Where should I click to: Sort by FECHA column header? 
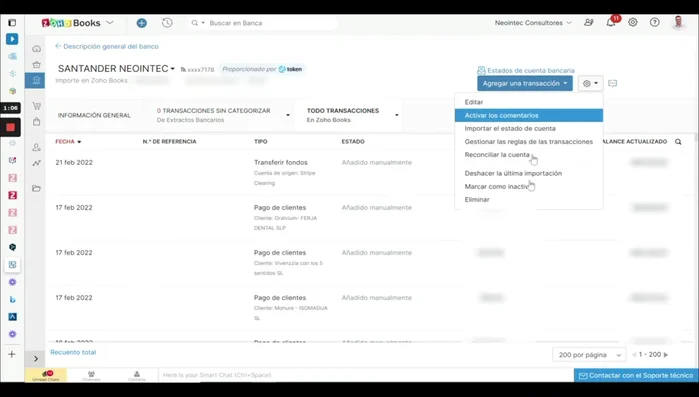click(x=68, y=142)
